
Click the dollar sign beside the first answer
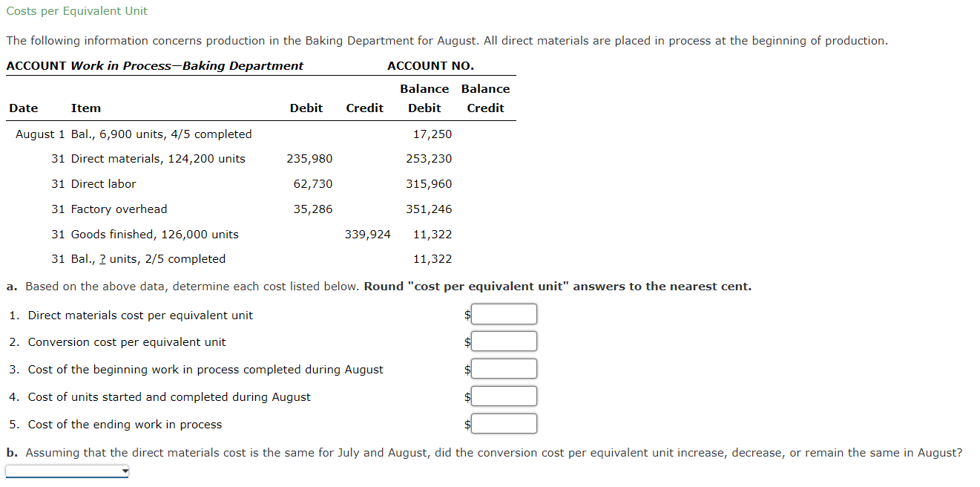click(466, 313)
